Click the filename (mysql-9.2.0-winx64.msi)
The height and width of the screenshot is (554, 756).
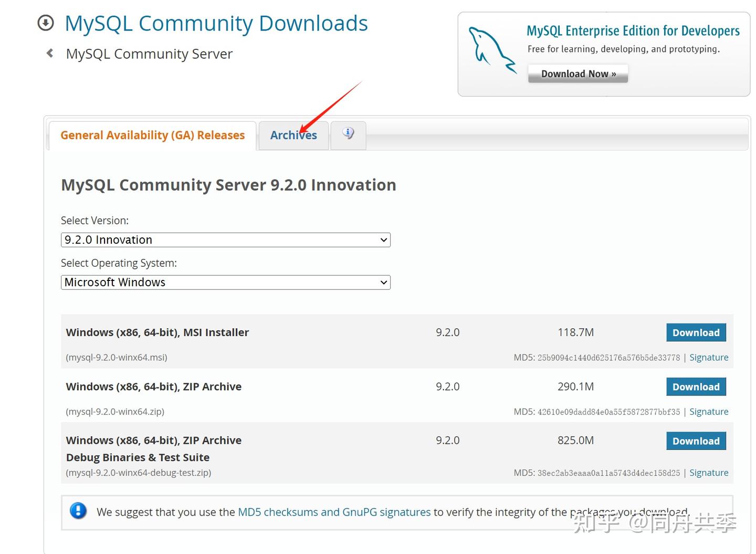click(x=117, y=358)
